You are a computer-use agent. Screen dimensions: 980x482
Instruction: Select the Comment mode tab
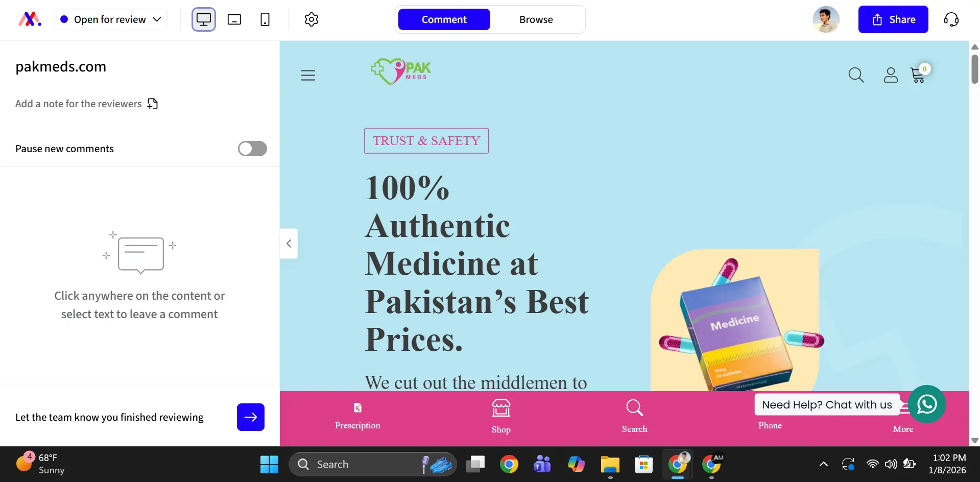tap(444, 19)
